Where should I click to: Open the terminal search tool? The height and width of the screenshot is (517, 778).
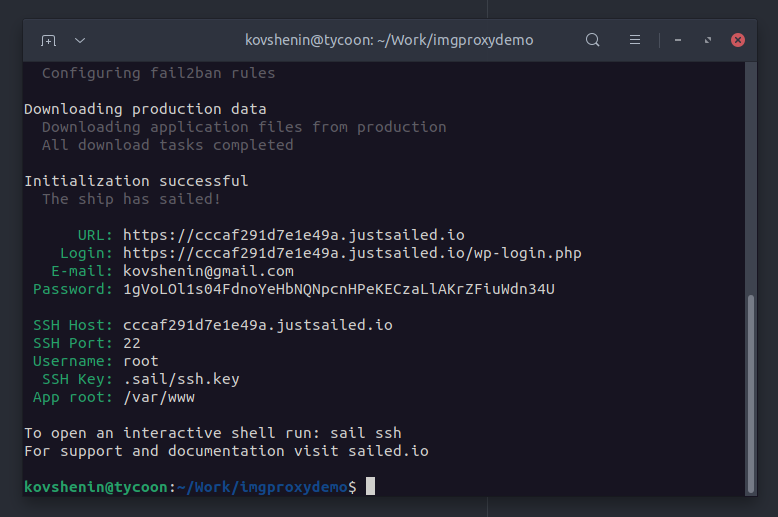coord(592,40)
